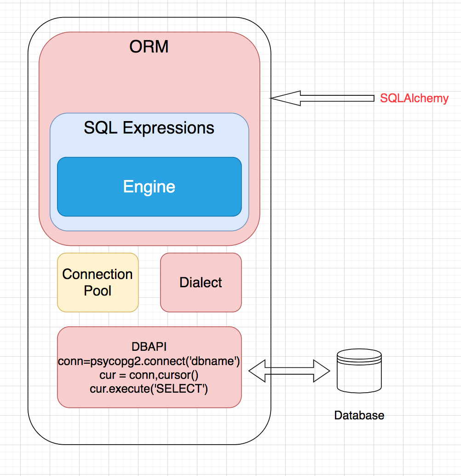The image size is (461, 476).
Task: Click the arrow pointing at the outer container
Action: tap(322, 97)
